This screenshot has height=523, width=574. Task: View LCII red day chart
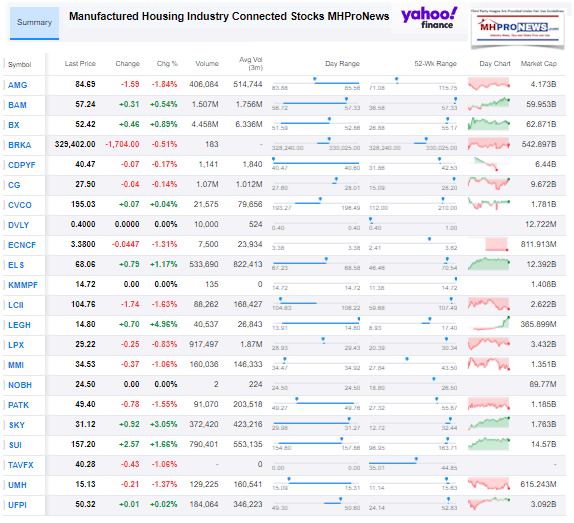tap(489, 304)
